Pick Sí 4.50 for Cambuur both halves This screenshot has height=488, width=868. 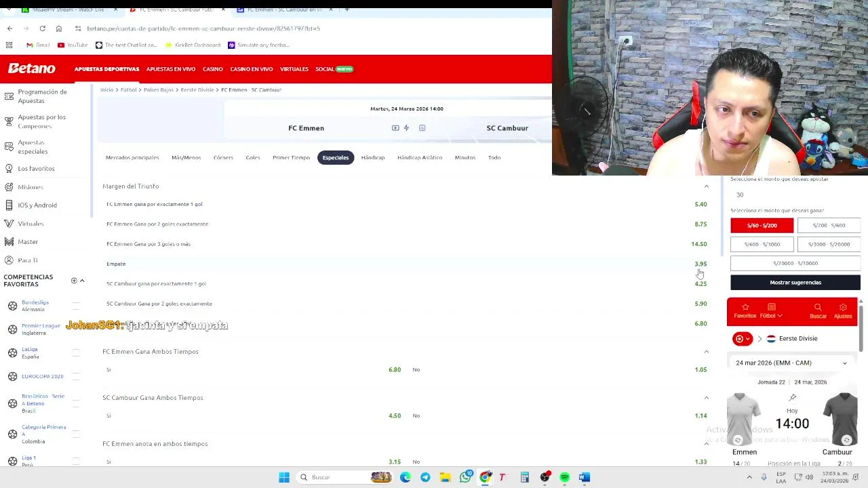395,415
